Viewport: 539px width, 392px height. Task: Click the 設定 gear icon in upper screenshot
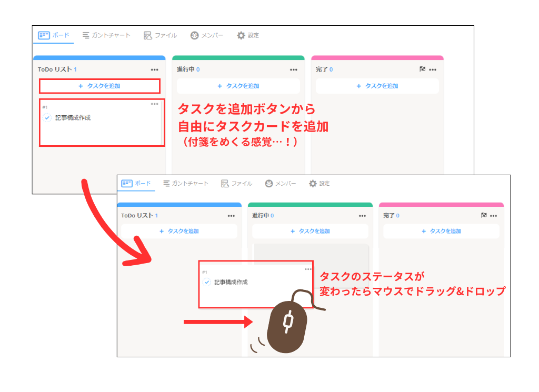click(x=241, y=35)
